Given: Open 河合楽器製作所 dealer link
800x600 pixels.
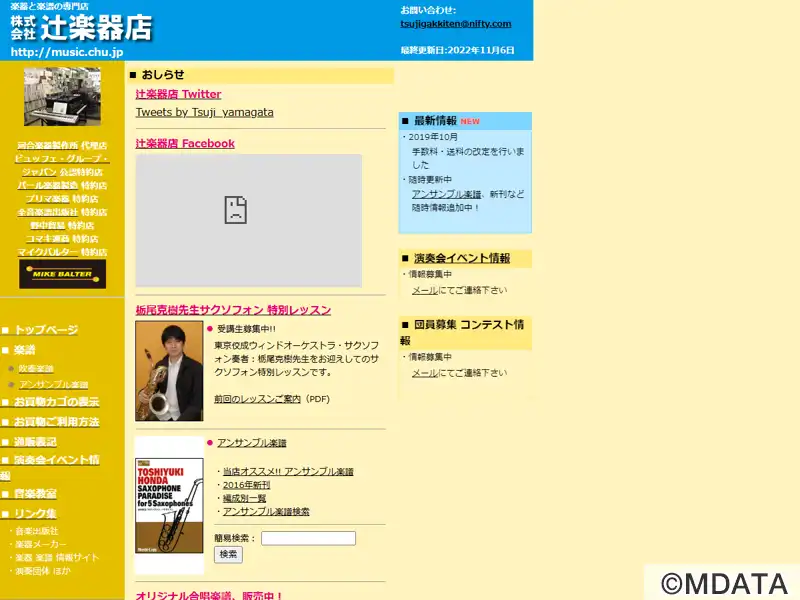Looking at the screenshot, I should coord(48,145).
